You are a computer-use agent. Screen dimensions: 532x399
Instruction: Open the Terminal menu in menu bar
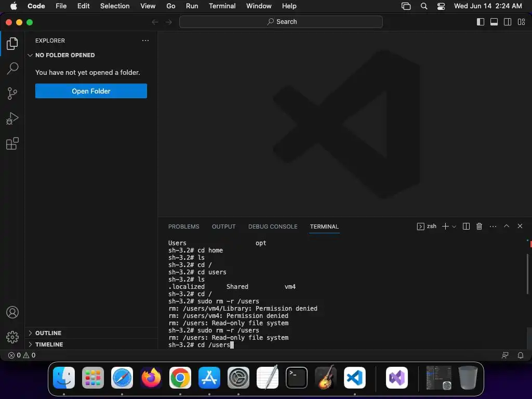[x=222, y=6]
